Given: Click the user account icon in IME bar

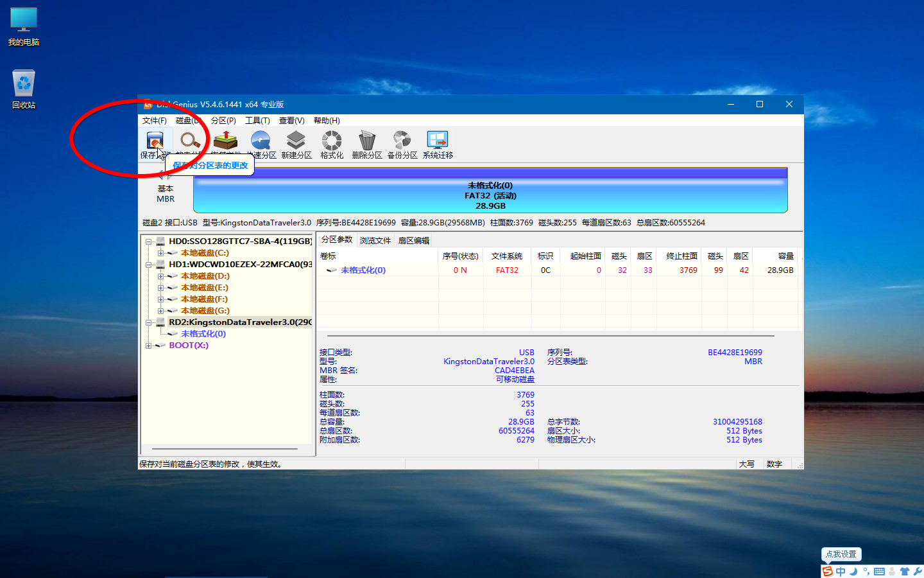Looking at the screenshot, I should (892, 572).
